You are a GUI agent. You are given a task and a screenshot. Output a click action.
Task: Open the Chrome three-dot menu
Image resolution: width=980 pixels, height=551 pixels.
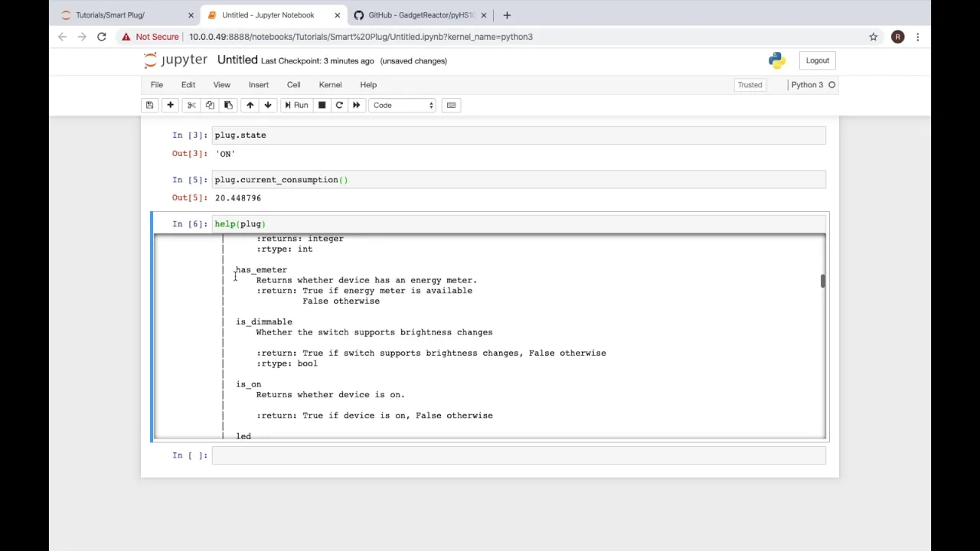coord(918,37)
